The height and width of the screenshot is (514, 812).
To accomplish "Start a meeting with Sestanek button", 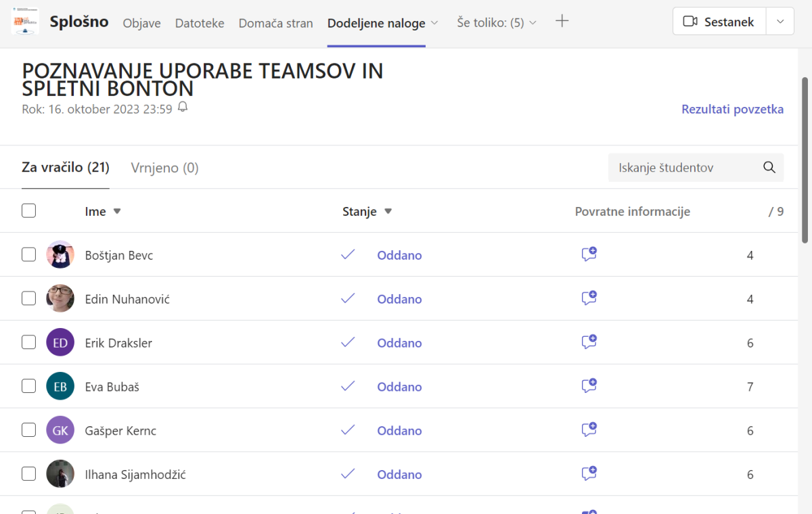I will click(719, 22).
